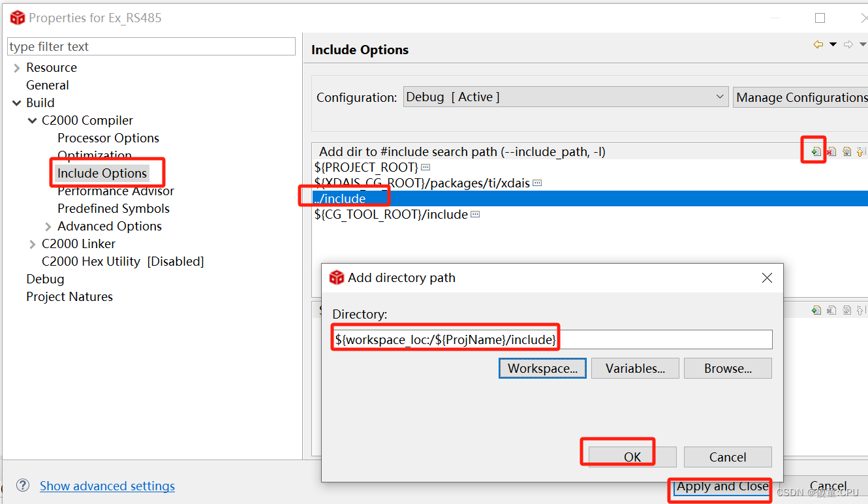Select the ${CG_TOOL_ROOT}/include entry
The height and width of the screenshot is (504, 868).
pos(390,214)
